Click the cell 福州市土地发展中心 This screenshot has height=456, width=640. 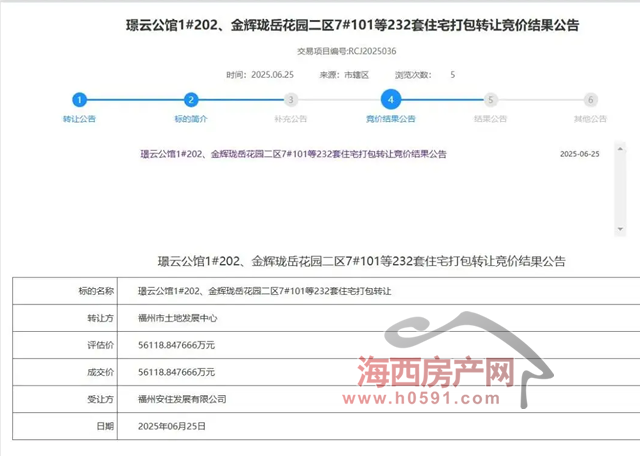pyautogui.click(x=178, y=318)
